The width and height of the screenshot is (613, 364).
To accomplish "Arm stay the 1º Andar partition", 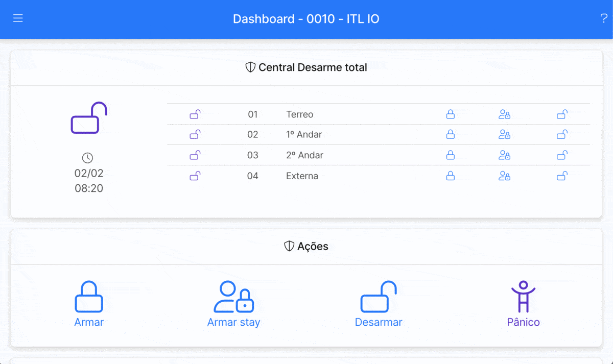I will click(x=504, y=135).
